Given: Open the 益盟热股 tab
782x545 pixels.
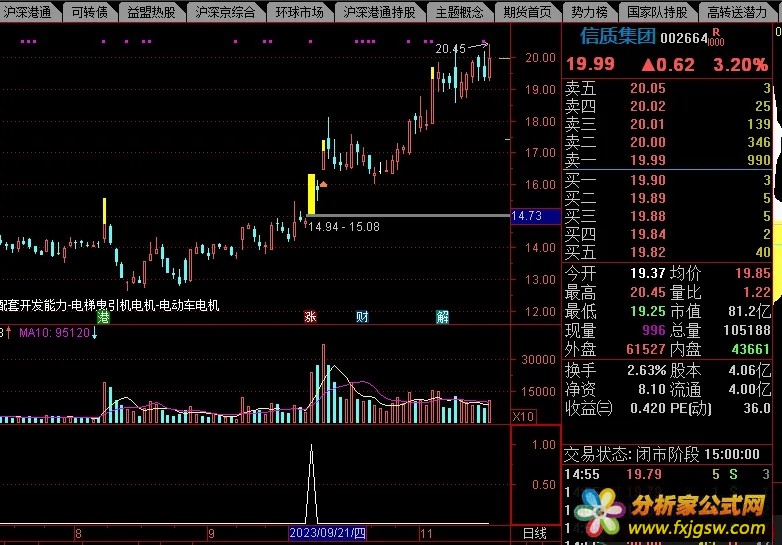Looking at the screenshot, I should tap(151, 11).
